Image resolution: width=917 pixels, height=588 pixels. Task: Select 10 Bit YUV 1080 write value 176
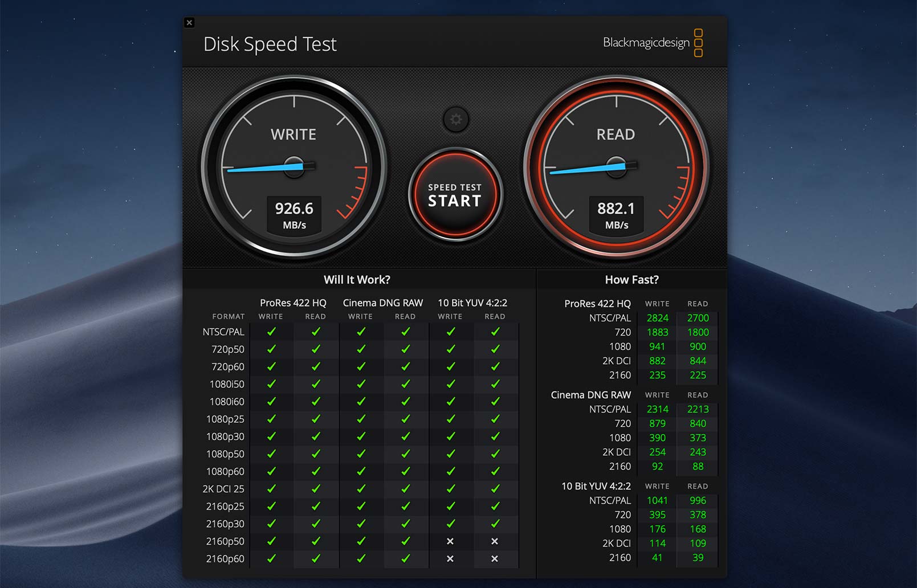coord(657,529)
